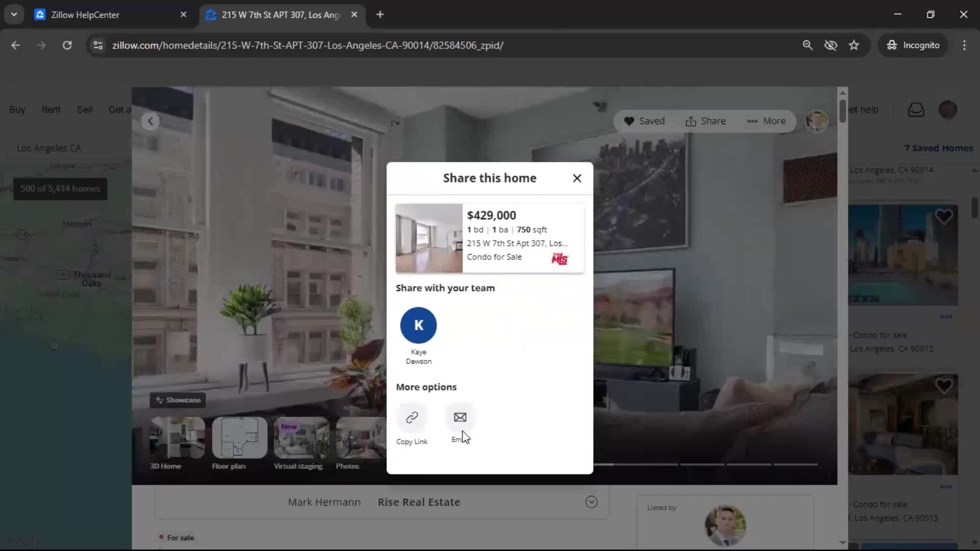Open the Zillow inbox

(915, 109)
